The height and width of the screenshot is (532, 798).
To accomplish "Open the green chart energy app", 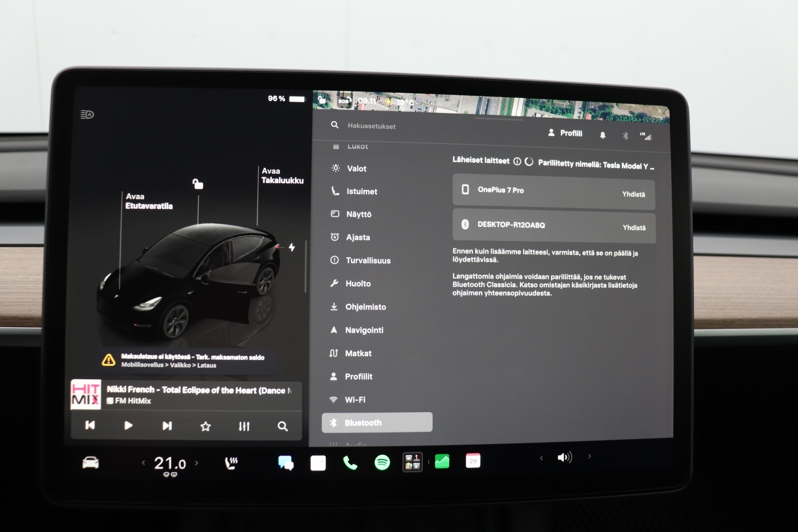I will 442,461.
